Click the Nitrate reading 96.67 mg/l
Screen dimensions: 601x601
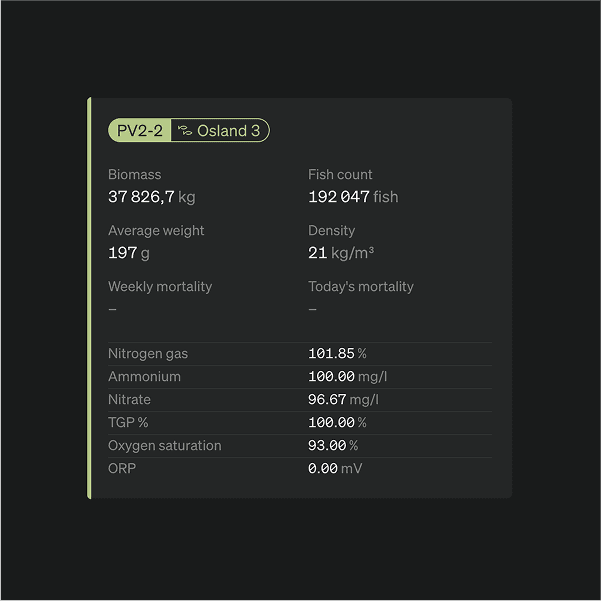tap(343, 400)
